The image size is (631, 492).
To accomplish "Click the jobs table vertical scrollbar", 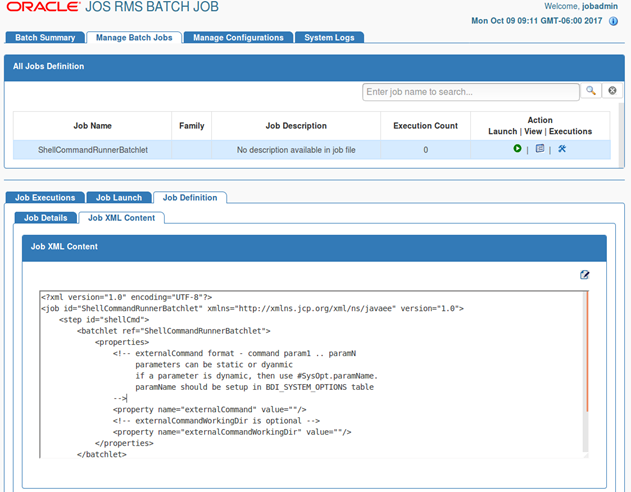I will 621,135.
